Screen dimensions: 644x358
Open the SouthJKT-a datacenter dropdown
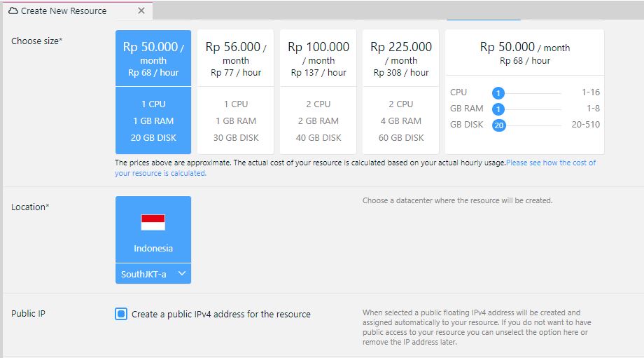click(153, 274)
